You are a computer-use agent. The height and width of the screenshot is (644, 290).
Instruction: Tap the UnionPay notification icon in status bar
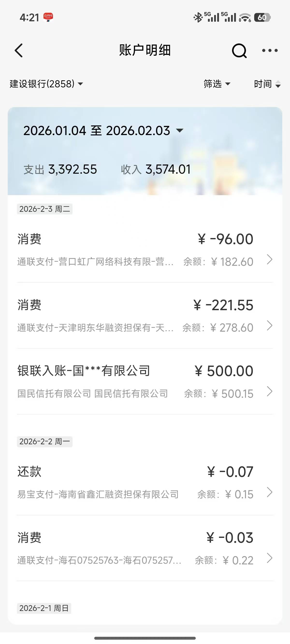coord(48,18)
